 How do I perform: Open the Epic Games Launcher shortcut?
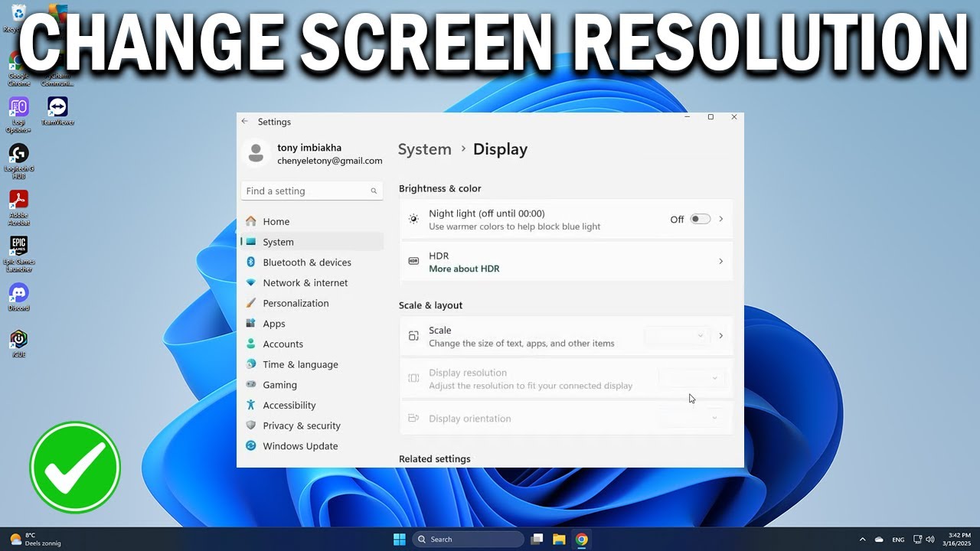click(18, 254)
